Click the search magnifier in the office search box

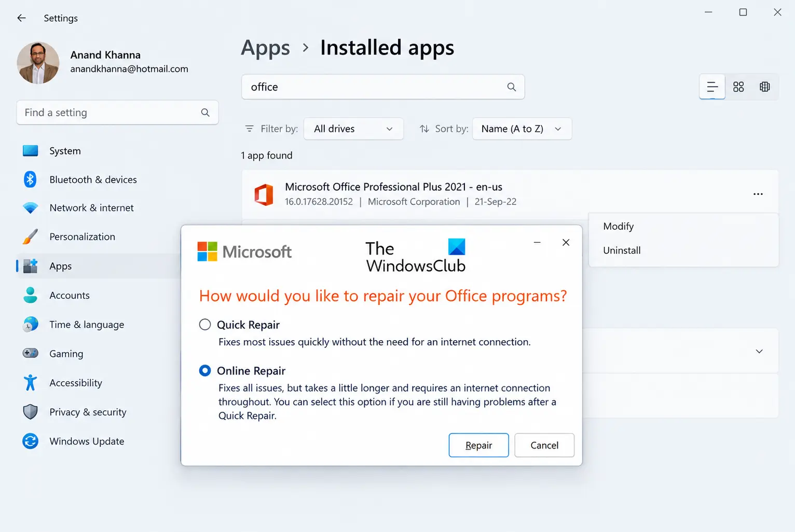(x=512, y=87)
